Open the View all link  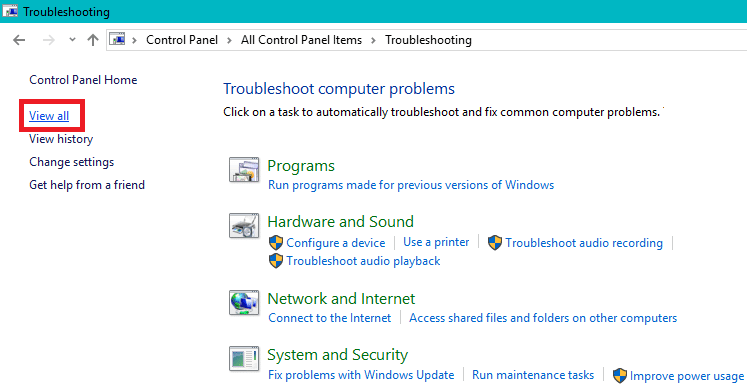[49, 116]
